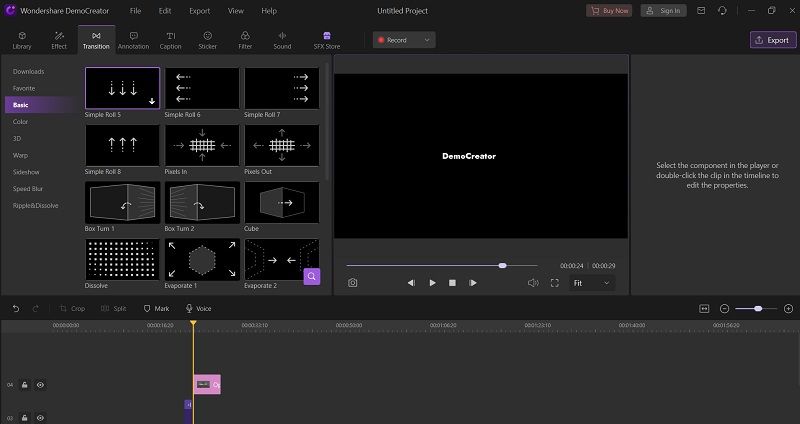The width and height of the screenshot is (800, 424).
Task: Choose the Pixels Out transition
Action: (282, 145)
